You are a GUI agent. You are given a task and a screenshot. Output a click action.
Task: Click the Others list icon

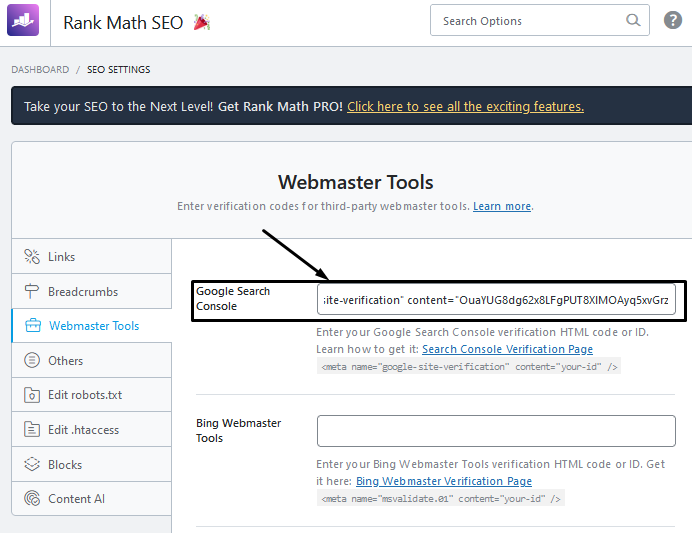(x=32, y=360)
